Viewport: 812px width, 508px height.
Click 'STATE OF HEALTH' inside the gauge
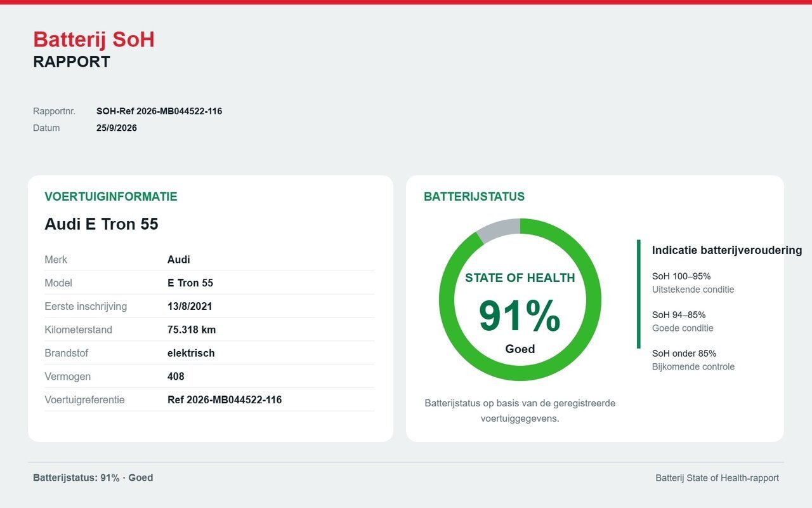[x=520, y=277]
